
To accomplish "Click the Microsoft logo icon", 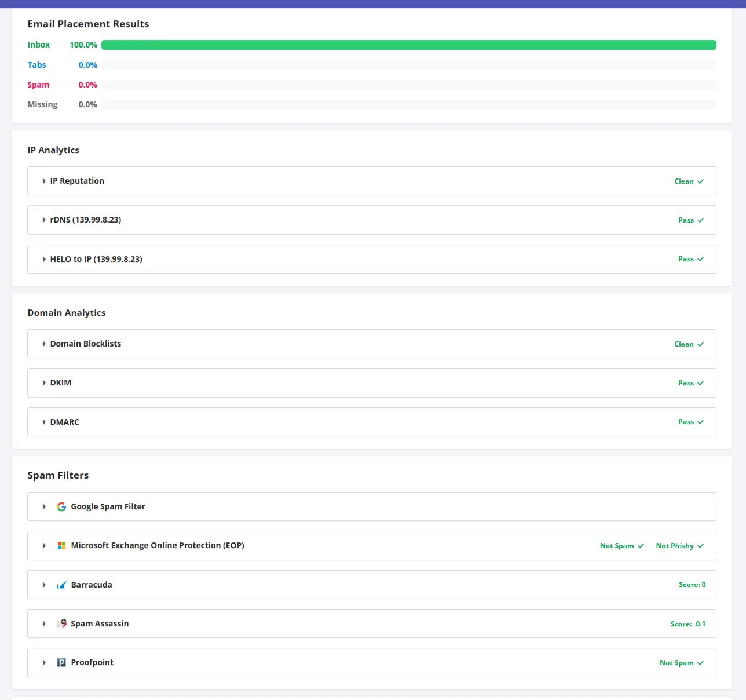I will [61, 546].
